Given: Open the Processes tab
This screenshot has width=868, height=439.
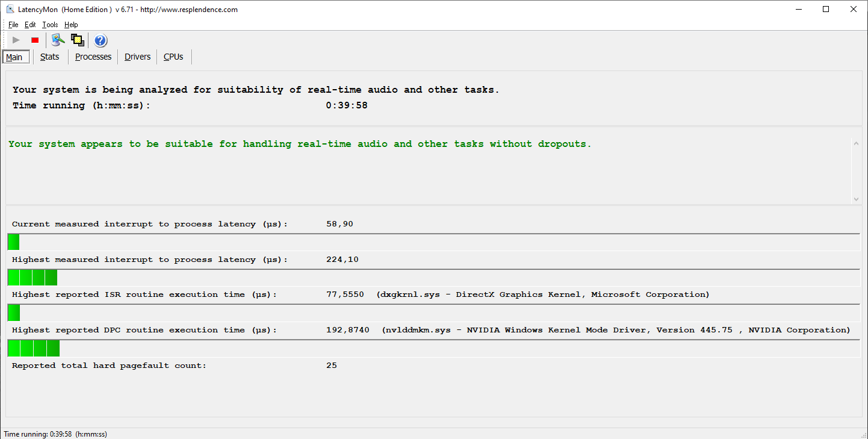Looking at the screenshot, I should [93, 56].
